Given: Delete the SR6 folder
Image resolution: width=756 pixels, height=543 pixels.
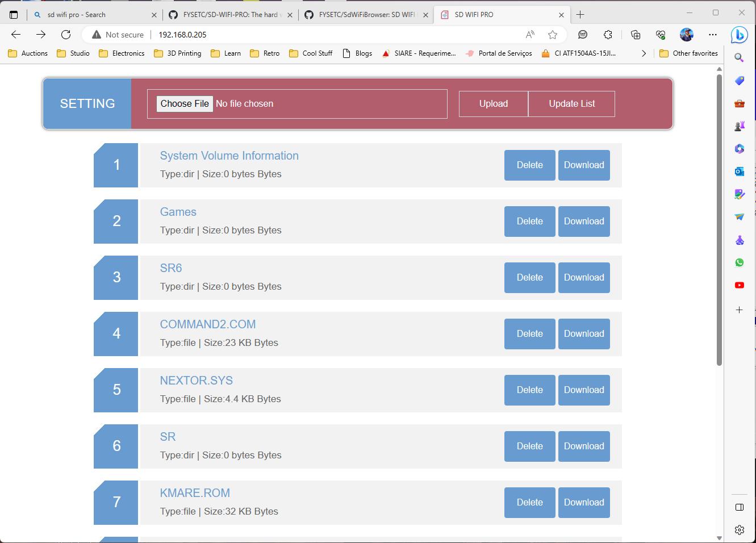Looking at the screenshot, I should 530,278.
